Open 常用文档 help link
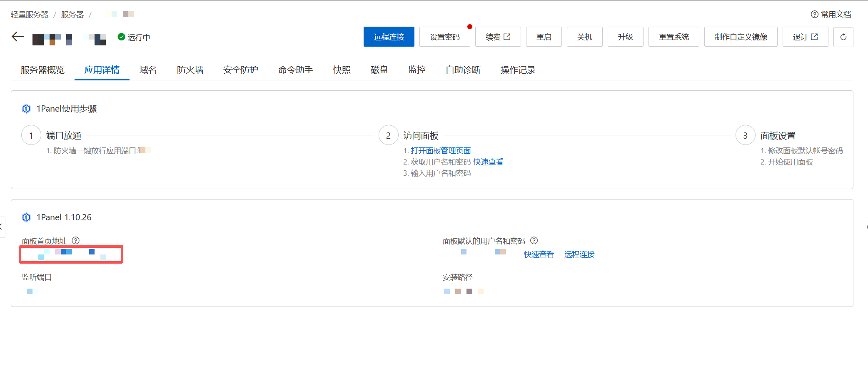The image size is (868, 379). pyautogui.click(x=831, y=15)
